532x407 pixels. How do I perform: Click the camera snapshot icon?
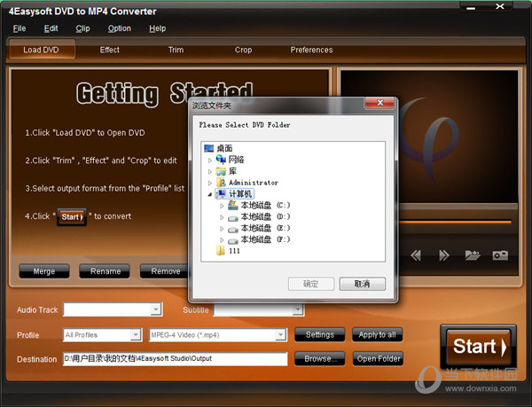pyautogui.click(x=500, y=255)
